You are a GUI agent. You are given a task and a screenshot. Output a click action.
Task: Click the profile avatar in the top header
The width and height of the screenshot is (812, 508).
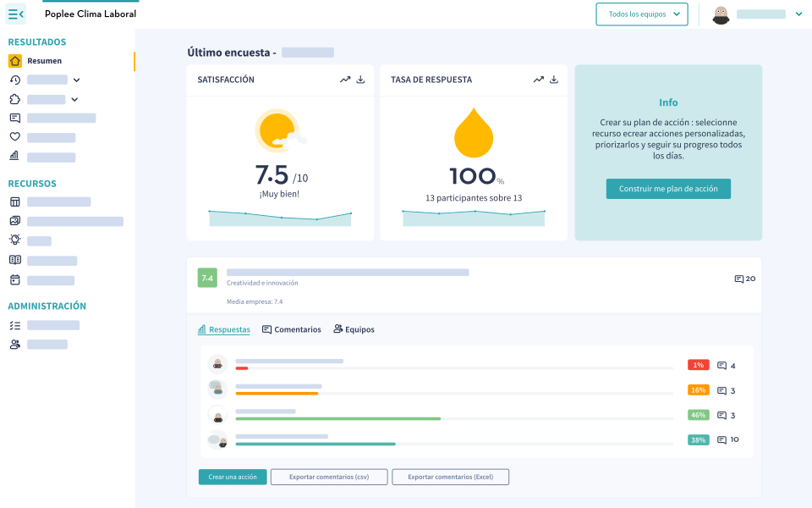click(722, 14)
